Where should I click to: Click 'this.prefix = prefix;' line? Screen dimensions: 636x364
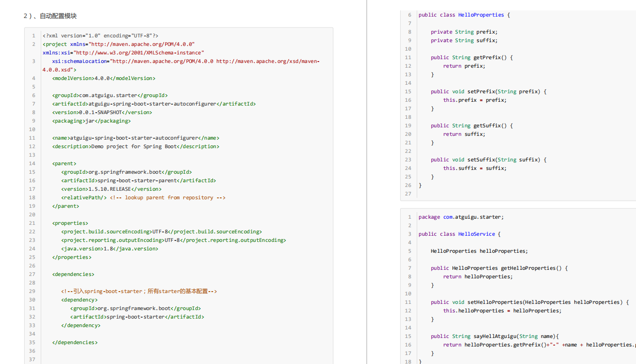point(475,100)
